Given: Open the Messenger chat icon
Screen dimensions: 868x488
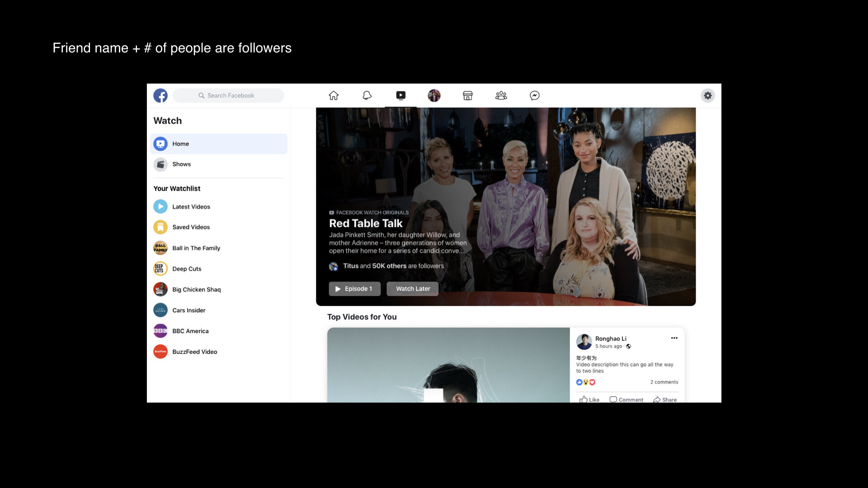Looking at the screenshot, I should 534,95.
